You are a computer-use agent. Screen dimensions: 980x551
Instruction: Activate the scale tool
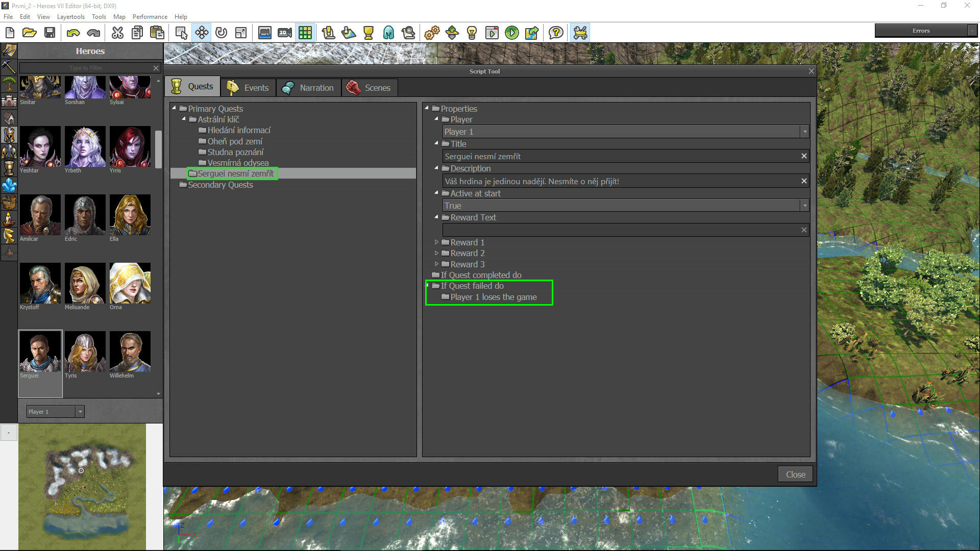tap(241, 33)
